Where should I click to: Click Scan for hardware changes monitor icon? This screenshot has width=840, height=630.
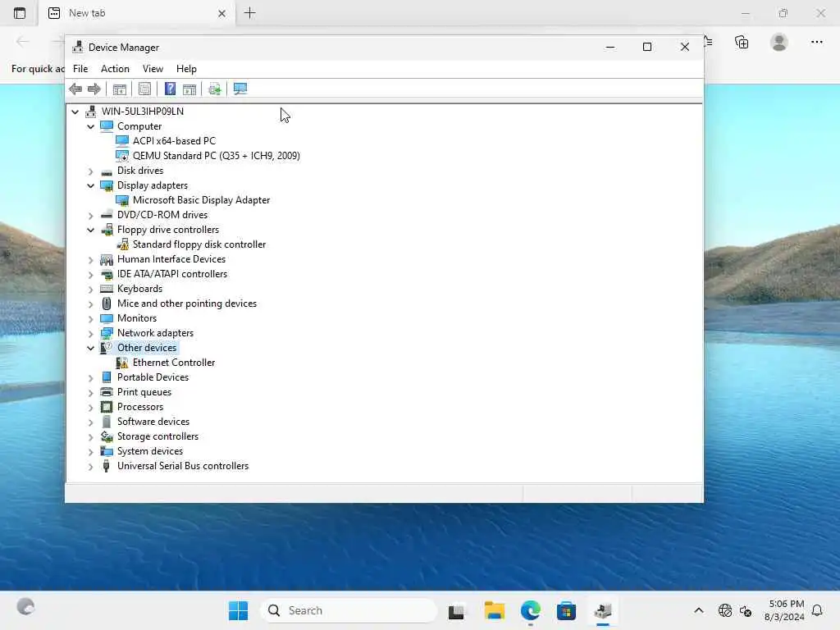coord(240,89)
